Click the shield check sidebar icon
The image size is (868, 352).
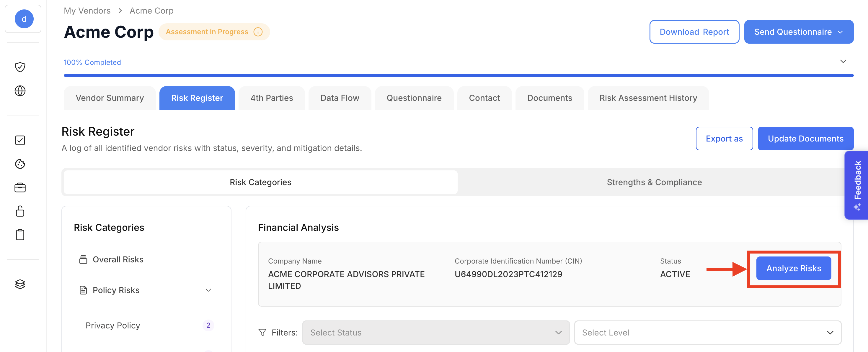pos(20,67)
